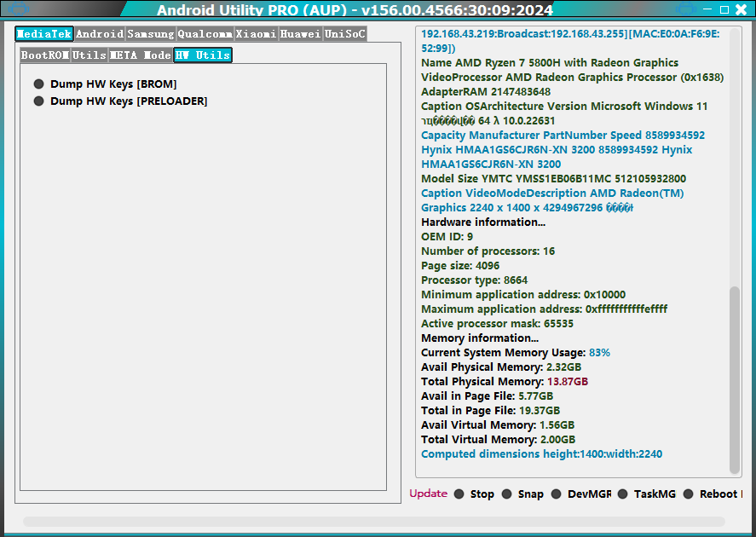This screenshot has height=537, width=756.
Task: Toggle the TaskMG radio option
Action: click(x=647, y=494)
